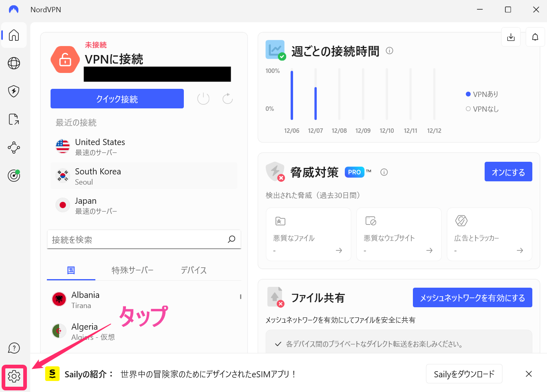This screenshot has height=392, width=547.
Task: Click the search magnifier icon
Action: tap(232, 239)
